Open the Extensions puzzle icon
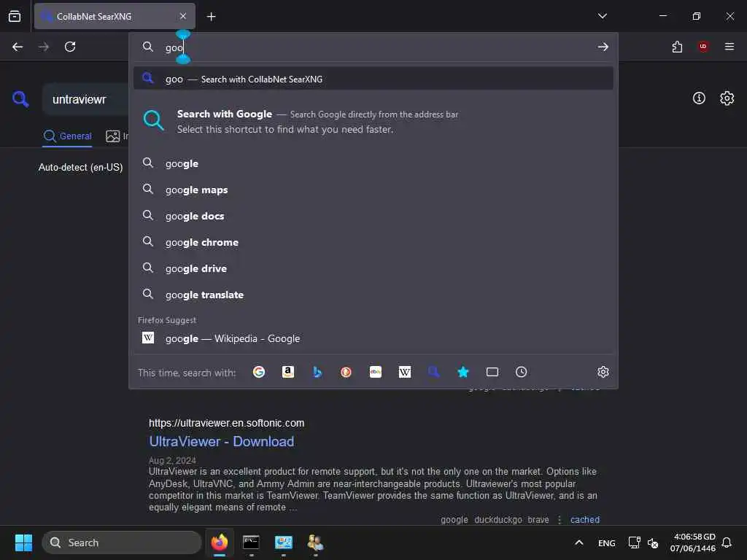The image size is (747, 560). 677,47
